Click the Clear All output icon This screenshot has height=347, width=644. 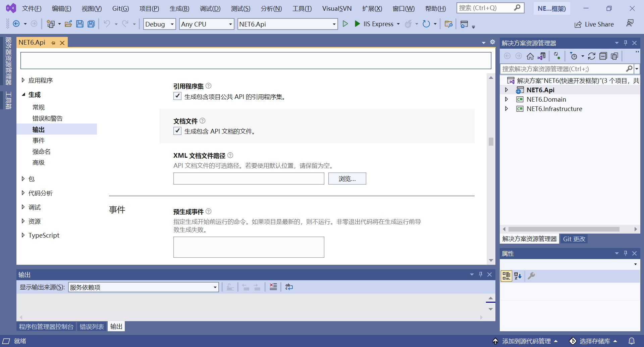[273, 287]
